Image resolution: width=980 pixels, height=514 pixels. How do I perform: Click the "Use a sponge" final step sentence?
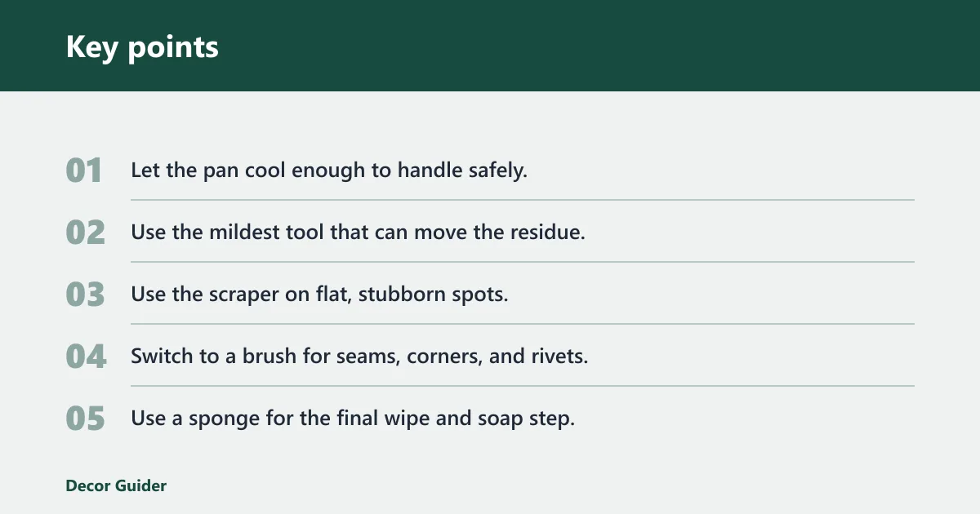353,419
